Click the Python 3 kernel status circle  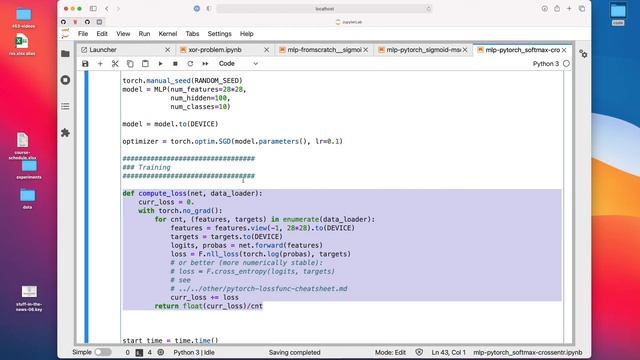567,64
